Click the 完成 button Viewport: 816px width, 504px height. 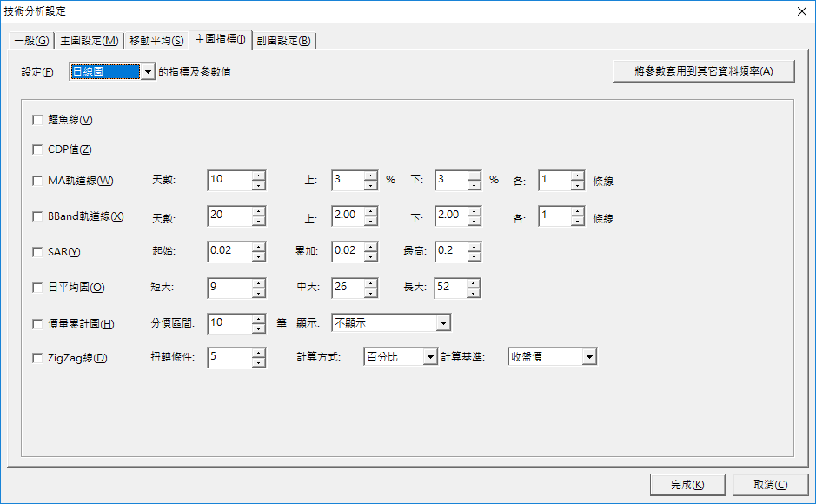pyautogui.click(x=687, y=485)
